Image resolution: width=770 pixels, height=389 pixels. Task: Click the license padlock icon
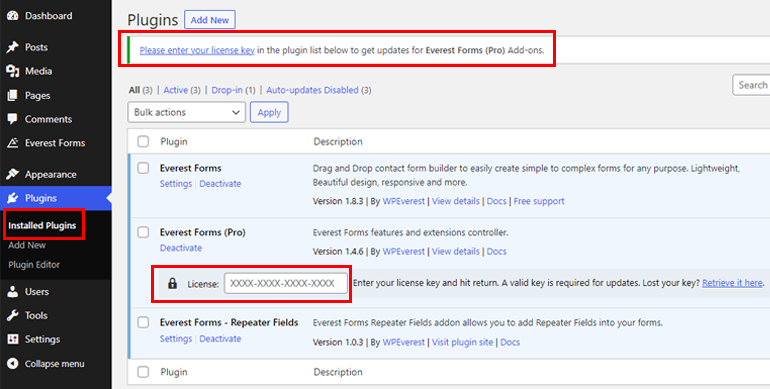(172, 283)
